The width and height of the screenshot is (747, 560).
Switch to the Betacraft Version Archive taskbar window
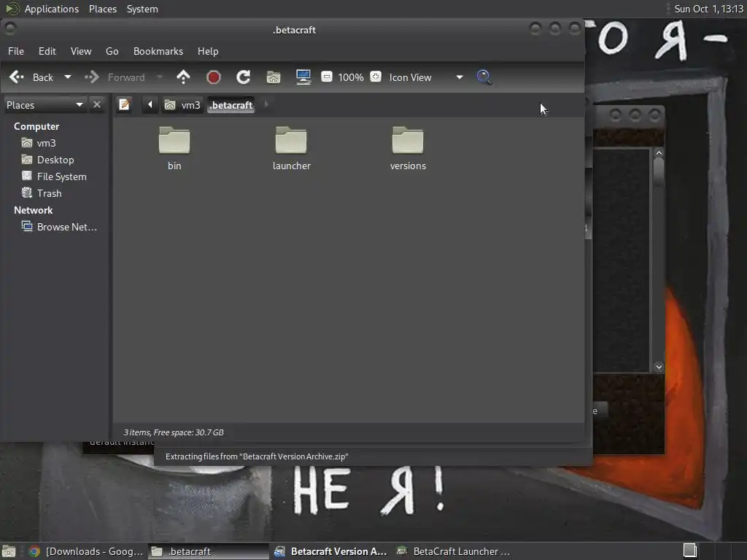(330, 551)
